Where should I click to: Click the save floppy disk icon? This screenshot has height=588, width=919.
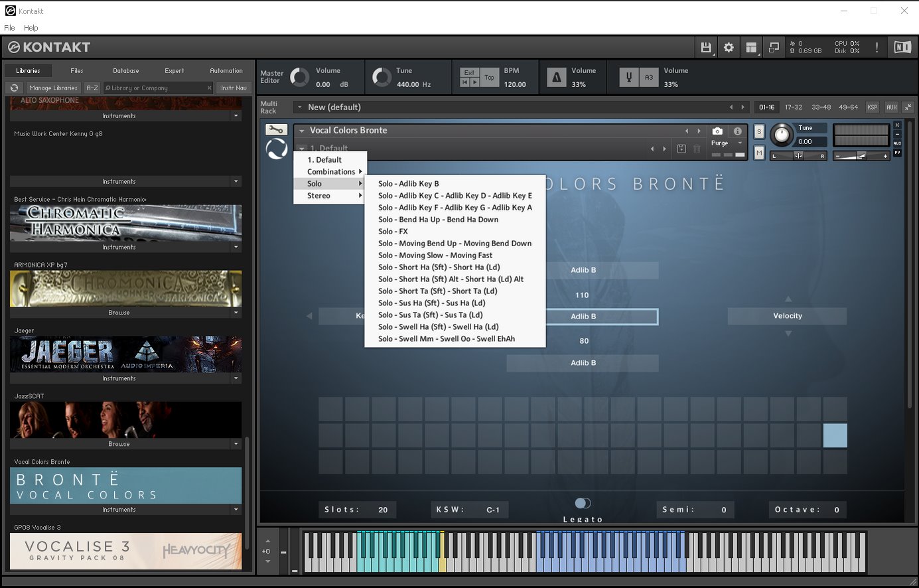706,47
